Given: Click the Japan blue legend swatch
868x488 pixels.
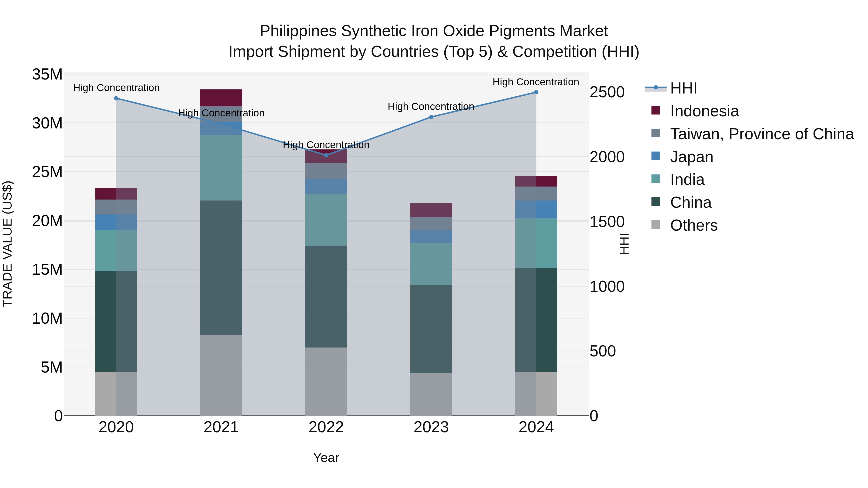Looking at the screenshot, I should tap(656, 156).
